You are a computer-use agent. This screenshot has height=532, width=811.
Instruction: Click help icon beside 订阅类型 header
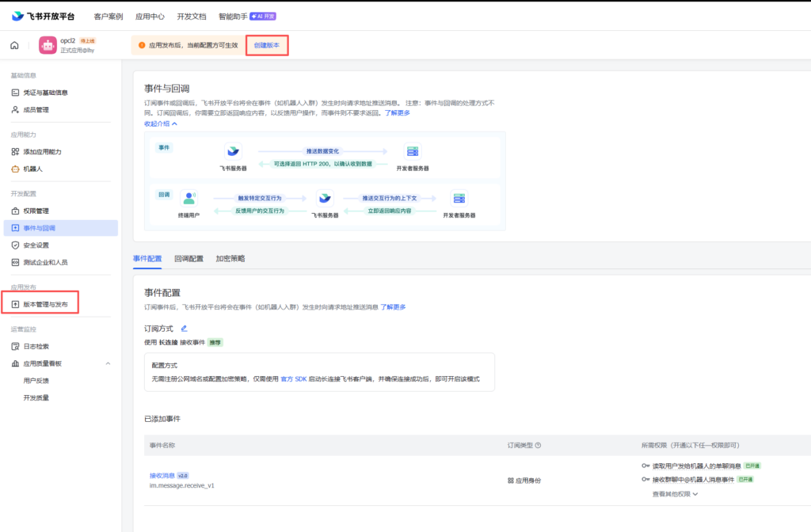(539, 445)
